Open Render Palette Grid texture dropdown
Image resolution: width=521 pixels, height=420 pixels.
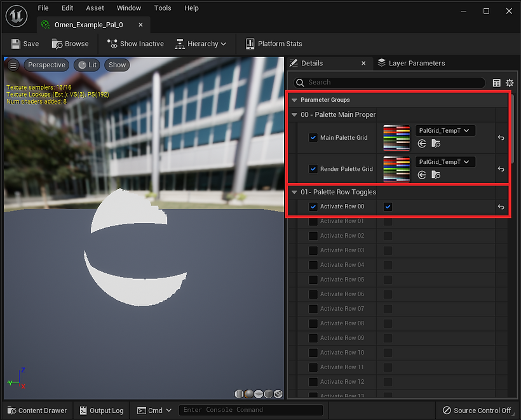(445, 162)
